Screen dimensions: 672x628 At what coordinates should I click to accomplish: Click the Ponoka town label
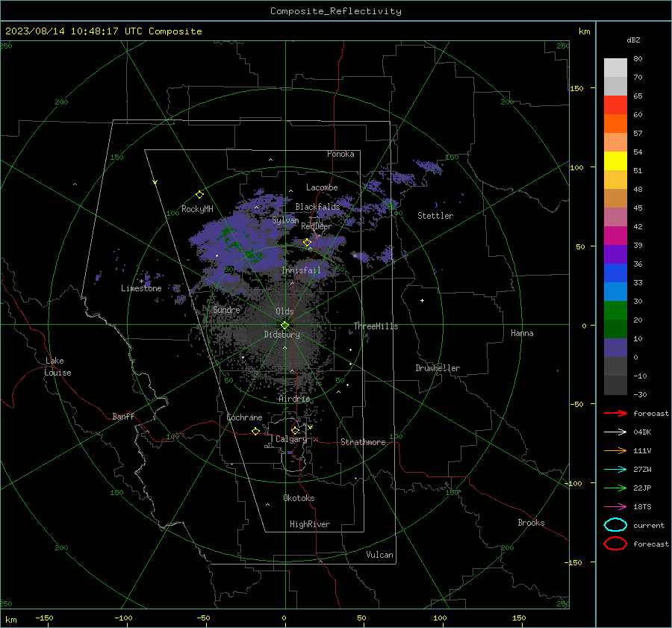coord(340,154)
